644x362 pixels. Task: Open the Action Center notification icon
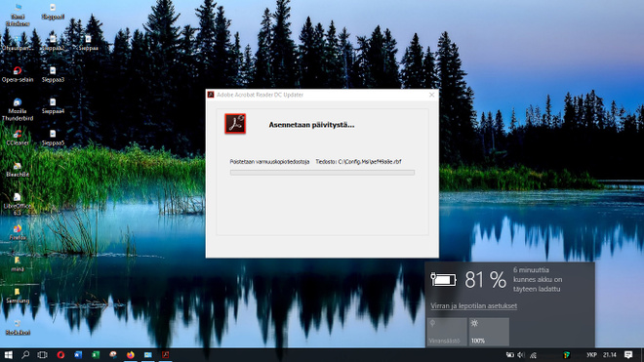(x=628, y=355)
